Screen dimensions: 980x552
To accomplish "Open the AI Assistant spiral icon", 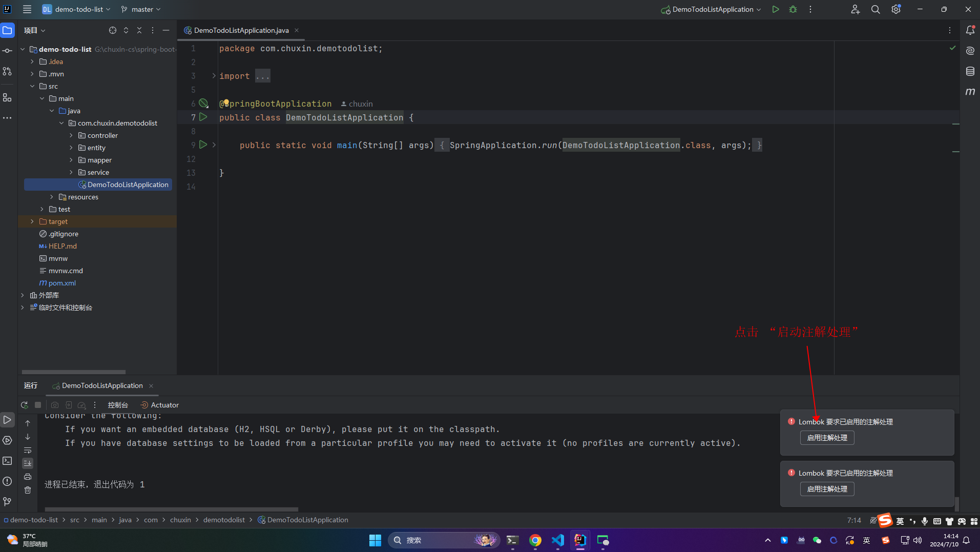I will tap(970, 51).
